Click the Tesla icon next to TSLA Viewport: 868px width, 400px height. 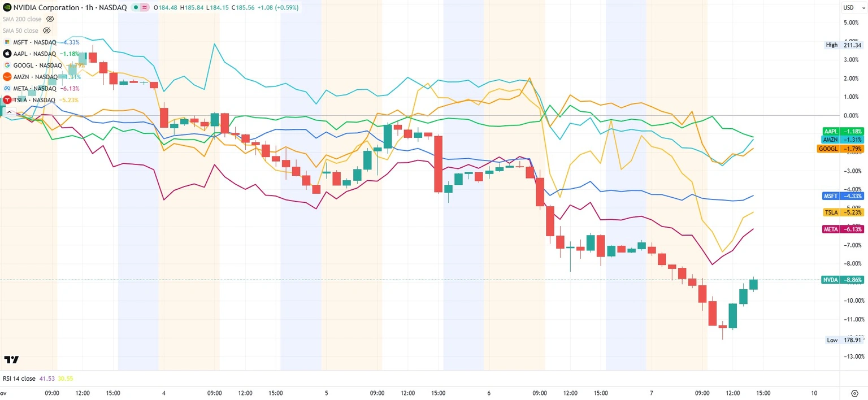click(x=7, y=99)
